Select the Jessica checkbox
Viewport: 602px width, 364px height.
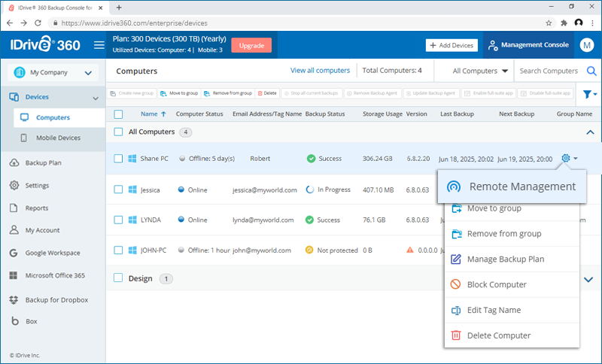point(118,190)
